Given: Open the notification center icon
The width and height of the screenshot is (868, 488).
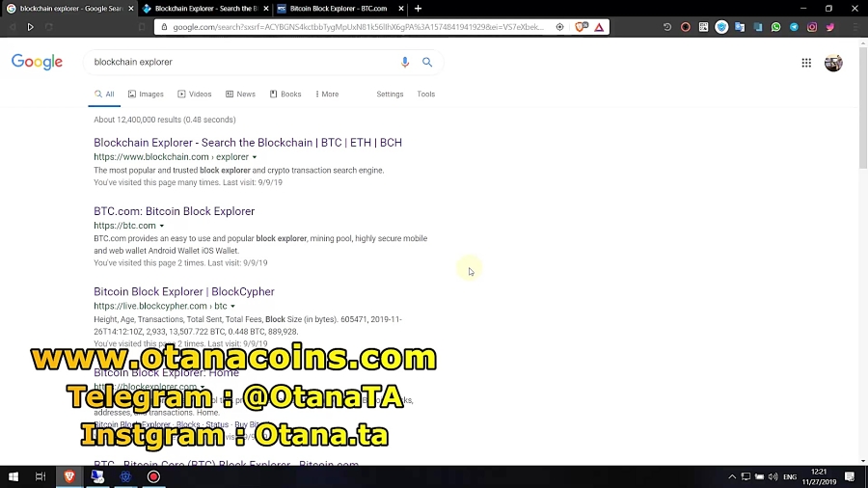Looking at the screenshot, I should point(849,476).
